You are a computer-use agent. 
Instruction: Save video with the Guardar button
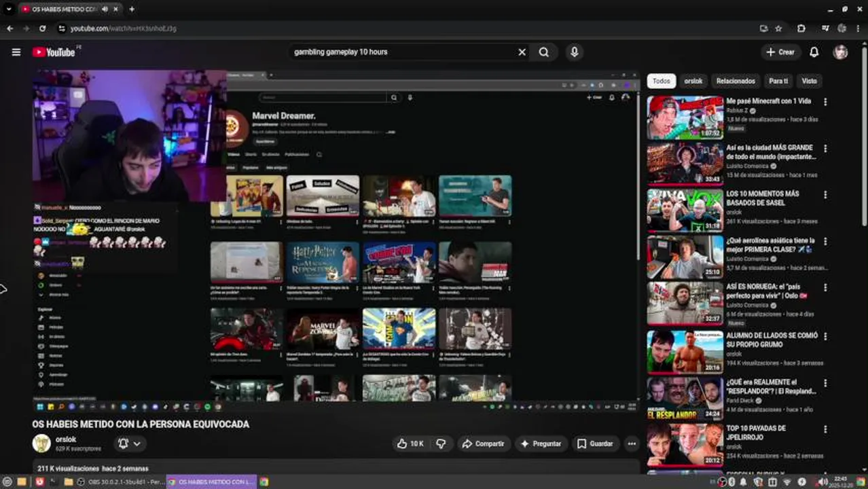tap(595, 443)
